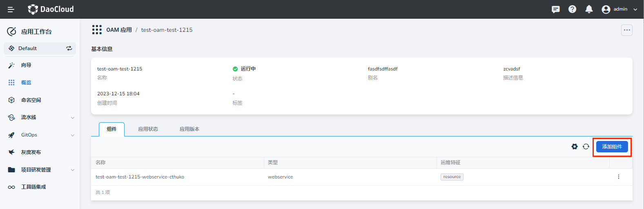Expand the 项目研发管理 chevron
This screenshot has width=644, height=209.
[x=73, y=170]
